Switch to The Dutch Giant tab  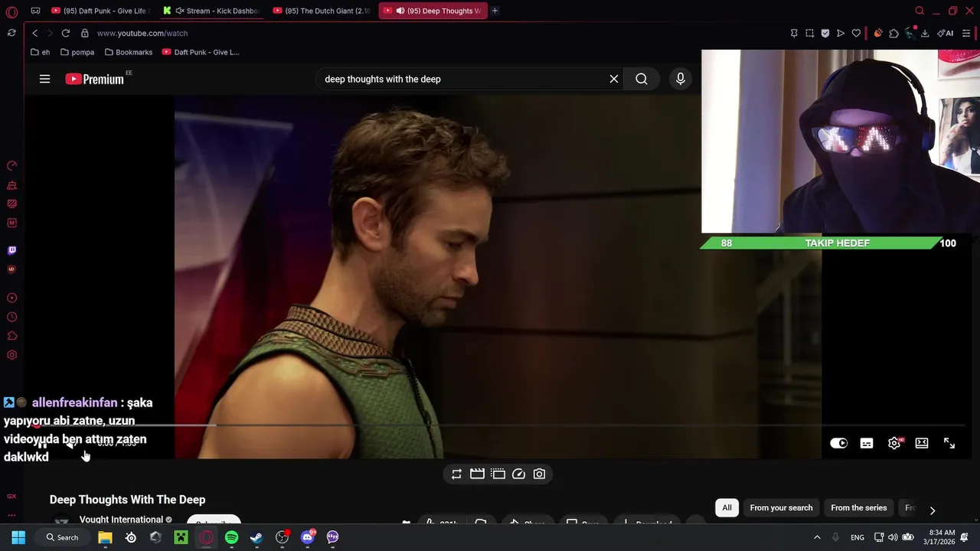[322, 11]
